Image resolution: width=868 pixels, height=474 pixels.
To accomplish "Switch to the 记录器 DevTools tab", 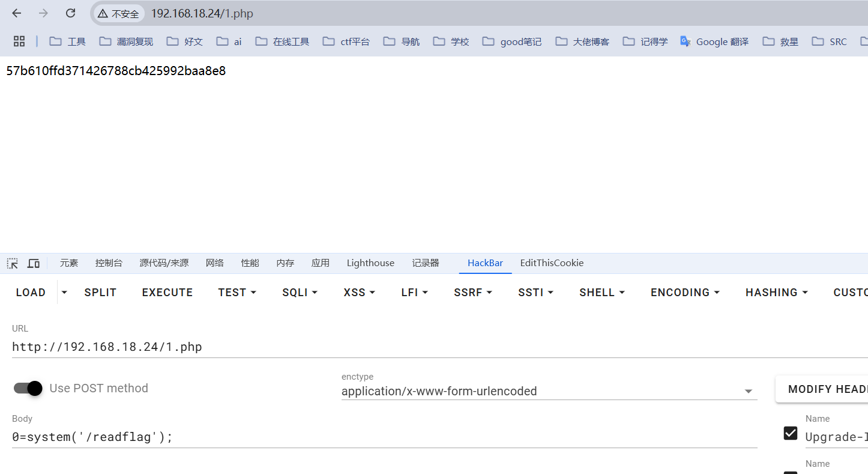I will click(x=426, y=263).
